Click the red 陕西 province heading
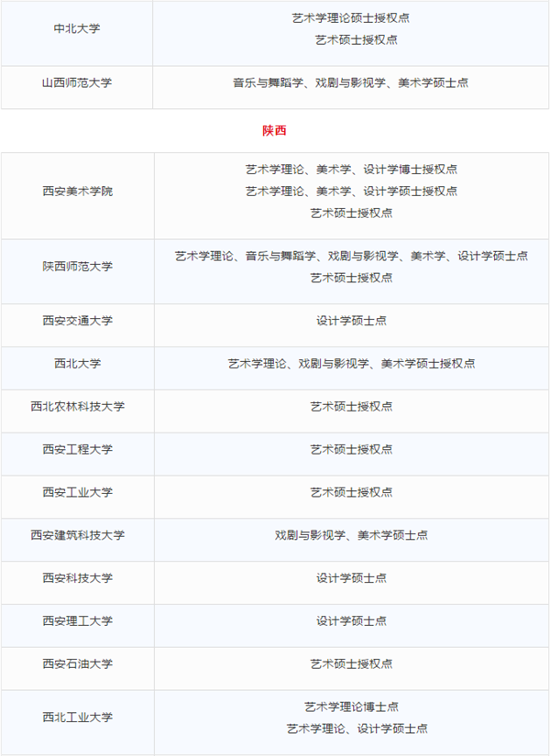This screenshot has height=756, width=550. (274, 131)
